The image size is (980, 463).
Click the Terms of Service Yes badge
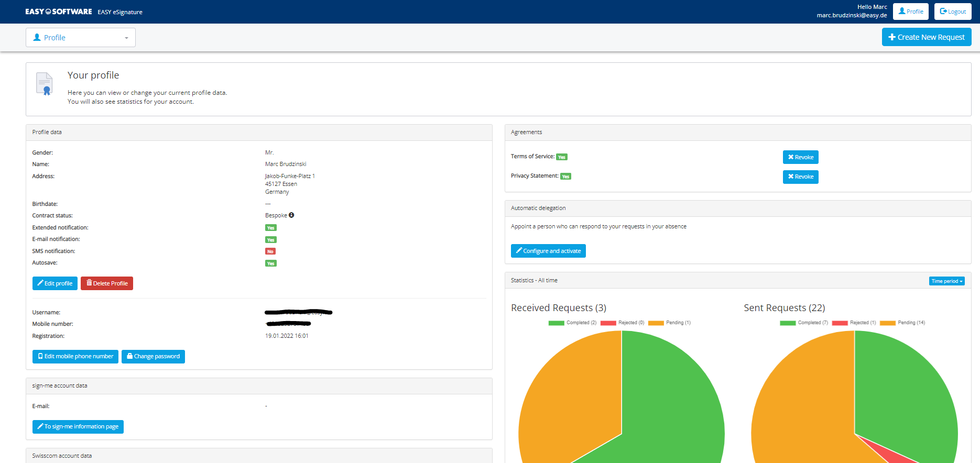click(562, 157)
